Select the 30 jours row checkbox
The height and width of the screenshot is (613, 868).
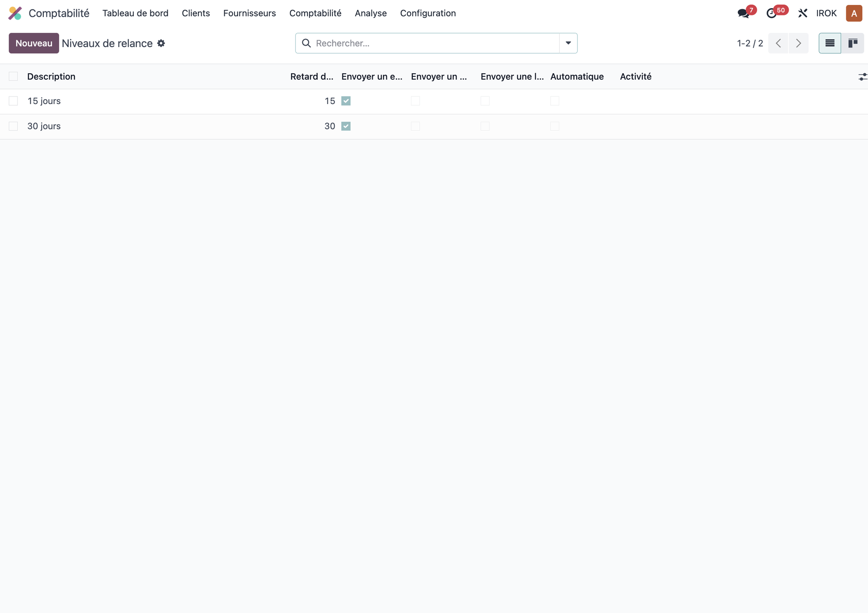click(x=14, y=126)
